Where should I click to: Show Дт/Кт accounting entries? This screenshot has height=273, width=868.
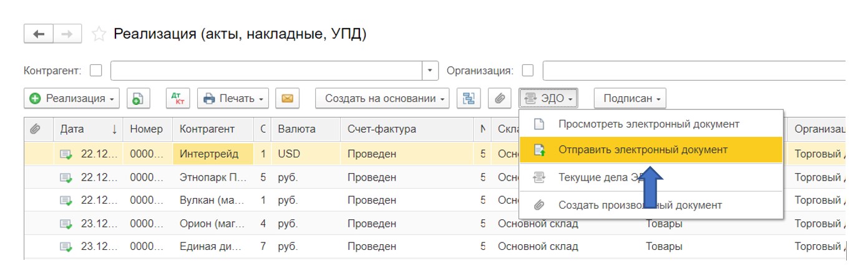click(178, 98)
